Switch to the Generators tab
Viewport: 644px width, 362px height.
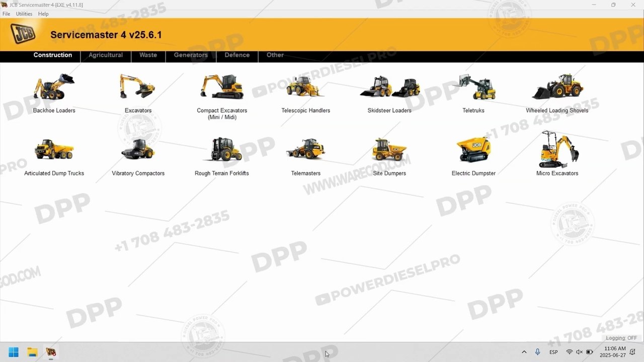(x=191, y=55)
